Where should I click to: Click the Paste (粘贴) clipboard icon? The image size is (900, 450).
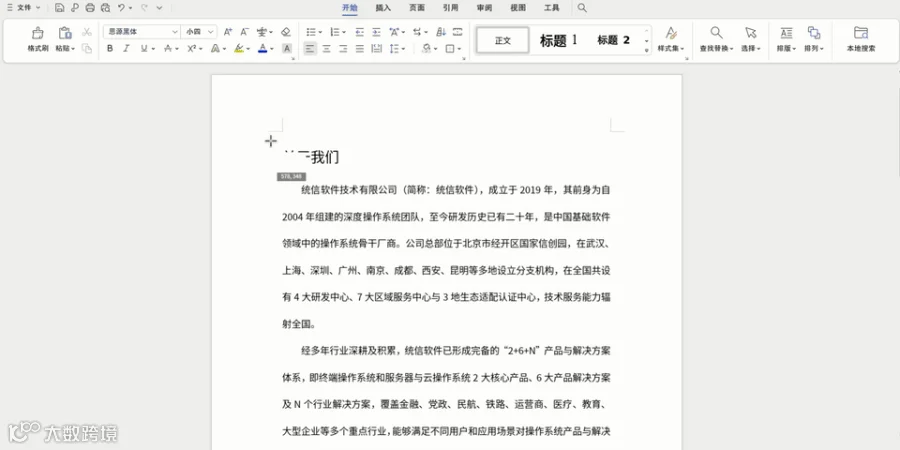(x=65, y=33)
